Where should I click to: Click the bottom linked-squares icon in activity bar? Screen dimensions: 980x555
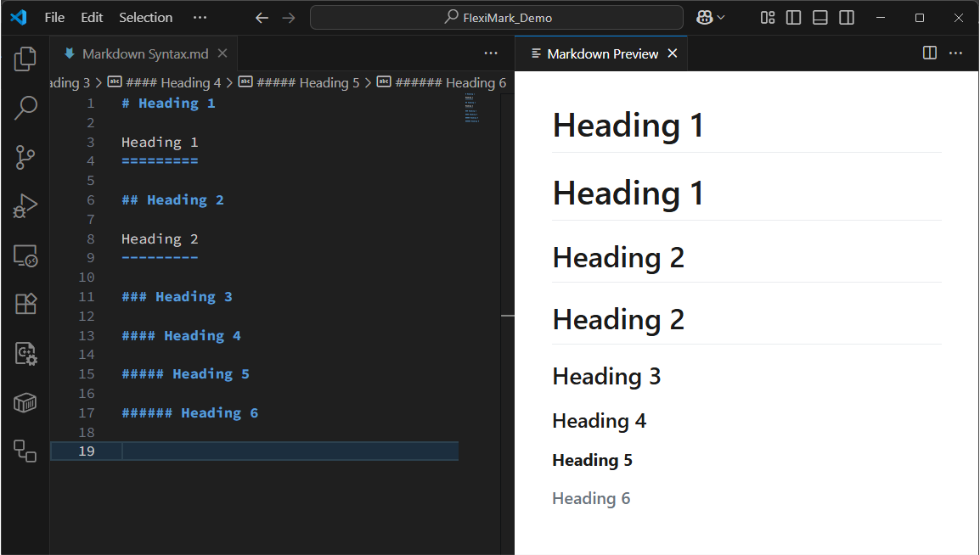(x=25, y=451)
